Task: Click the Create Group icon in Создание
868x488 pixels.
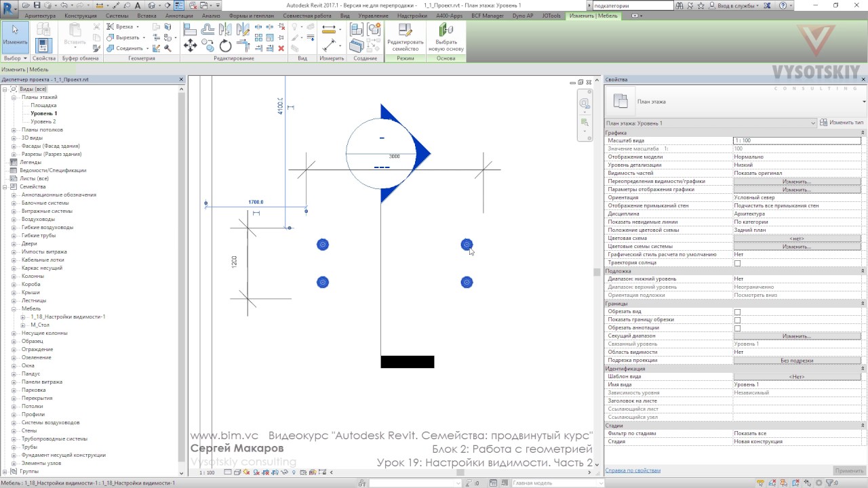Action: [374, 29]
